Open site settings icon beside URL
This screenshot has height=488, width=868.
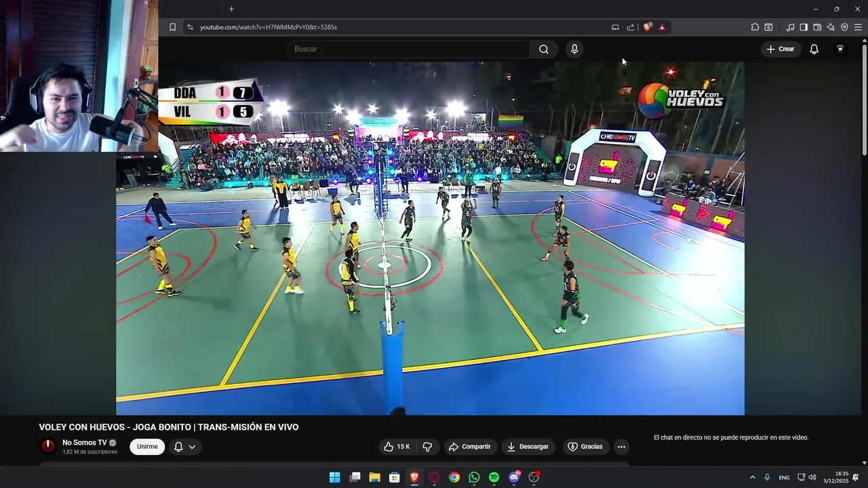[190, 27]
